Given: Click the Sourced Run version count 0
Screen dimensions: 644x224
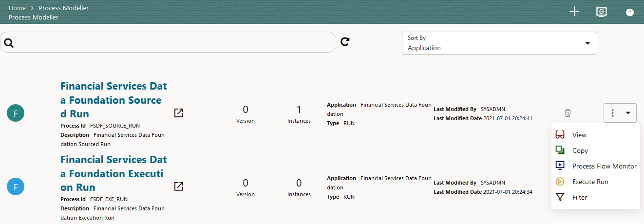Looking at the screenshot, I should point(246,109).
